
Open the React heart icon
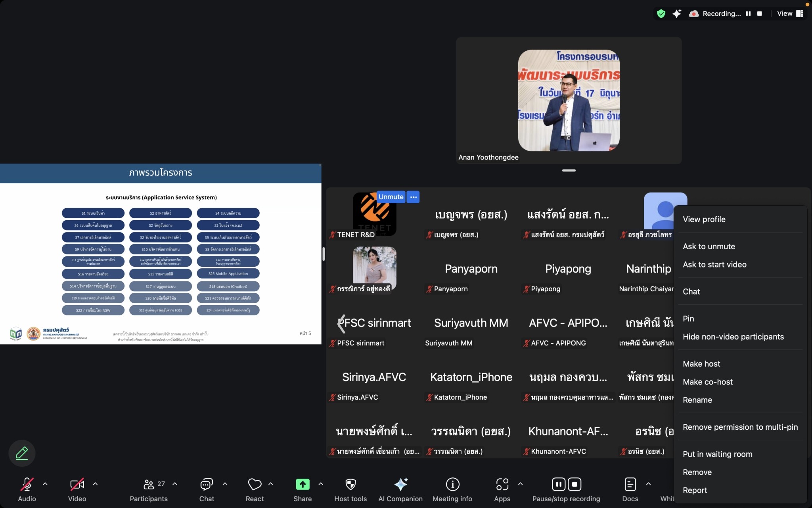(x=255, y=484)
